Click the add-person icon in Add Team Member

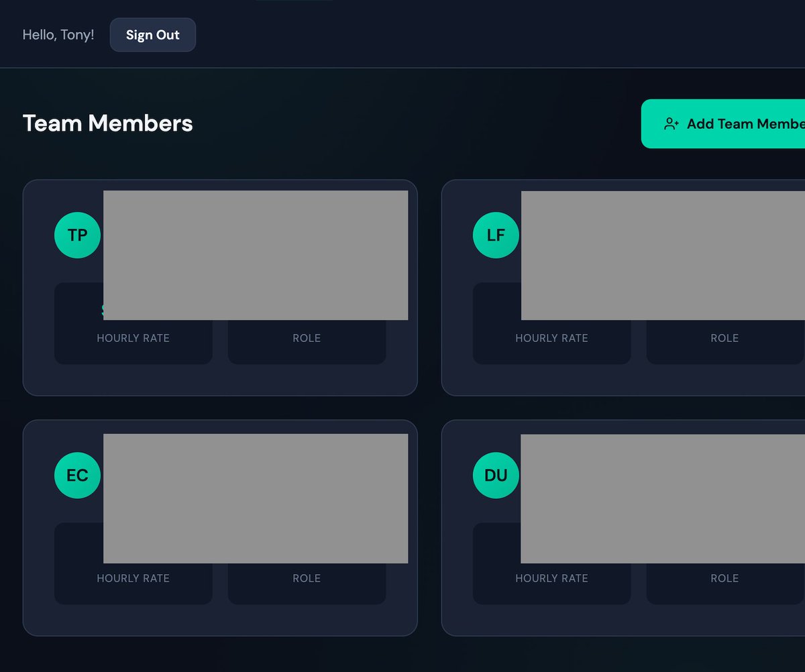point(672,124)
